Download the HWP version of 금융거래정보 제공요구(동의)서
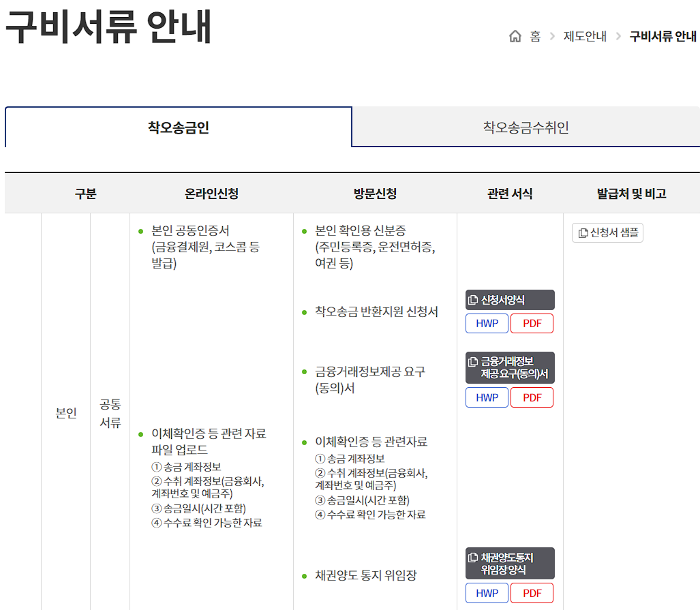Viewport: 700px width, 610px height. click(x=486, y=397)
